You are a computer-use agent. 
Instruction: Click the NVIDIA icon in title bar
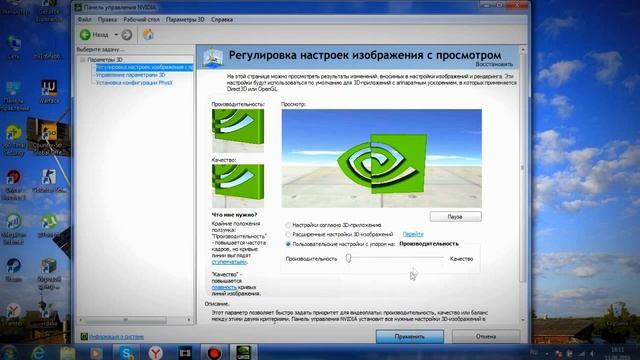click(x=78, y=7)
